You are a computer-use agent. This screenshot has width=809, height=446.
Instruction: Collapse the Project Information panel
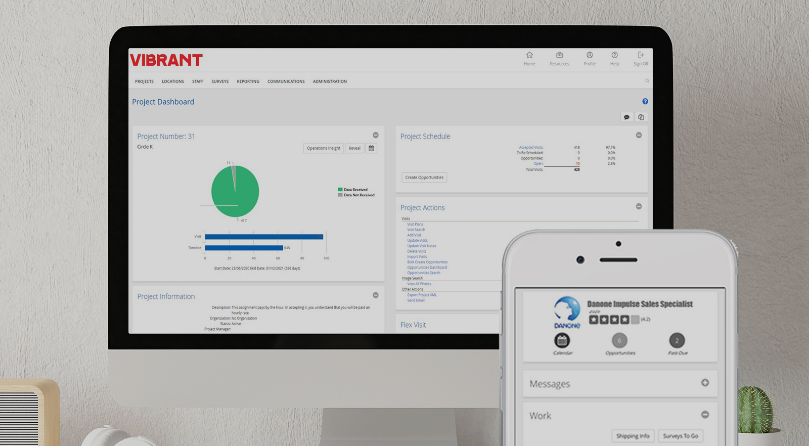click(x=376, y=295)
